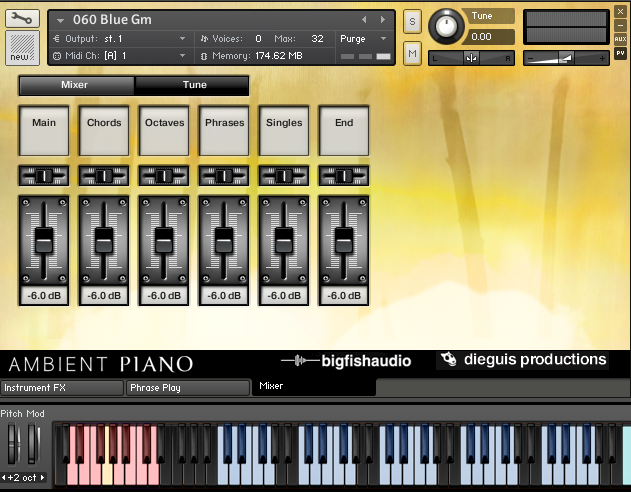Switch to the Tune tab
The width and height of the screenshot is (631, 492).
194,85
